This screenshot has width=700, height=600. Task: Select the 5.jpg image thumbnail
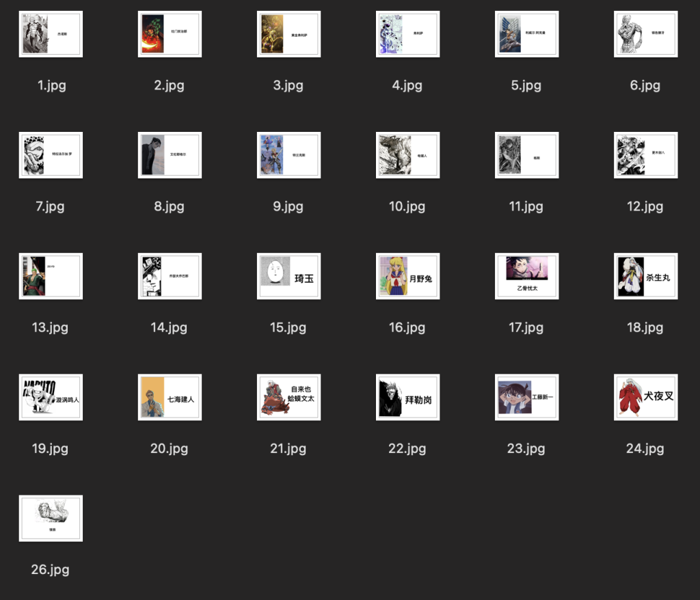[527, 34]
